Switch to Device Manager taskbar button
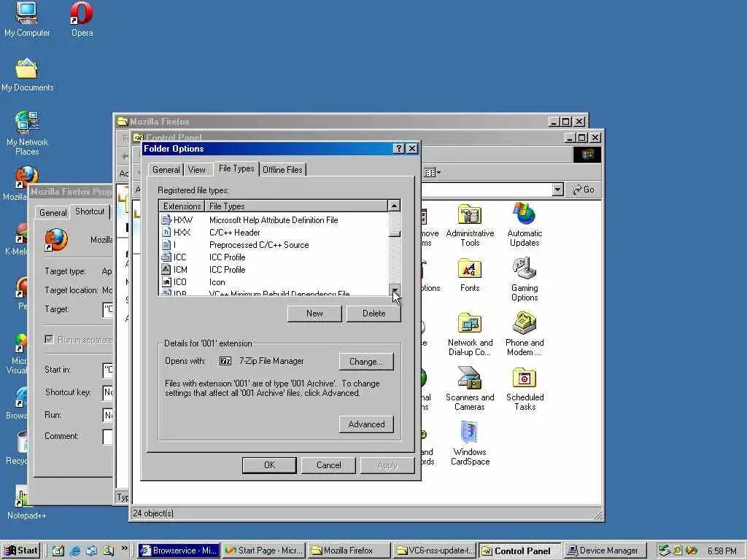 coord(605,551)
